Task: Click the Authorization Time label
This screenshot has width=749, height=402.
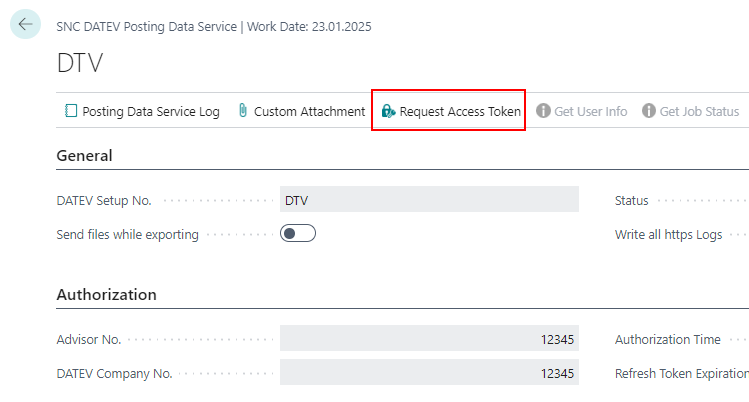Action: (667, 339)
